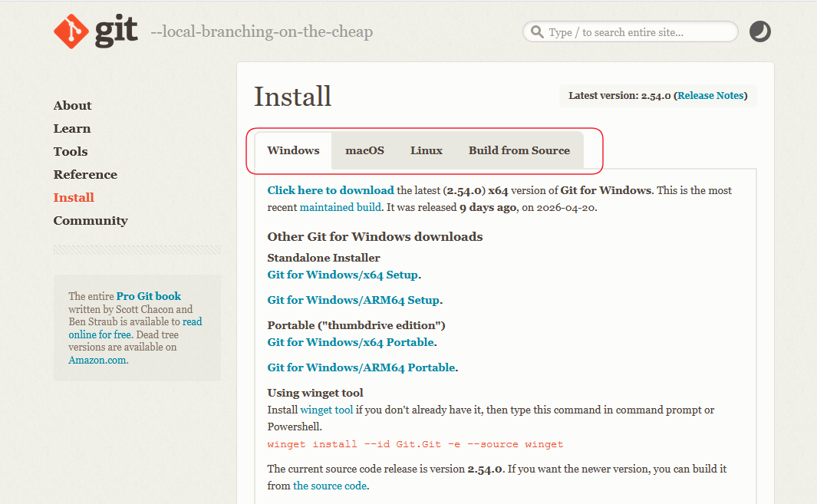Open the Release Notes link
This screenshot has height=504, width=817.
click(710, 96)
